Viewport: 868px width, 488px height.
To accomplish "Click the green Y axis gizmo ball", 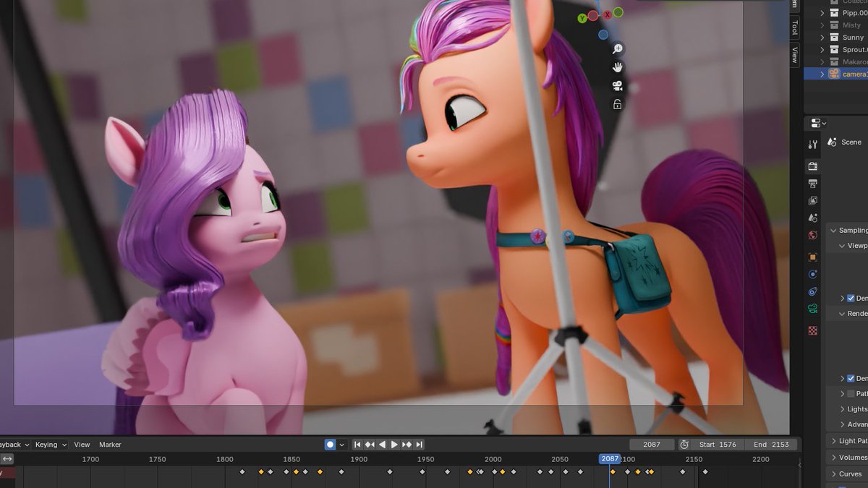I will coord(582,18).
